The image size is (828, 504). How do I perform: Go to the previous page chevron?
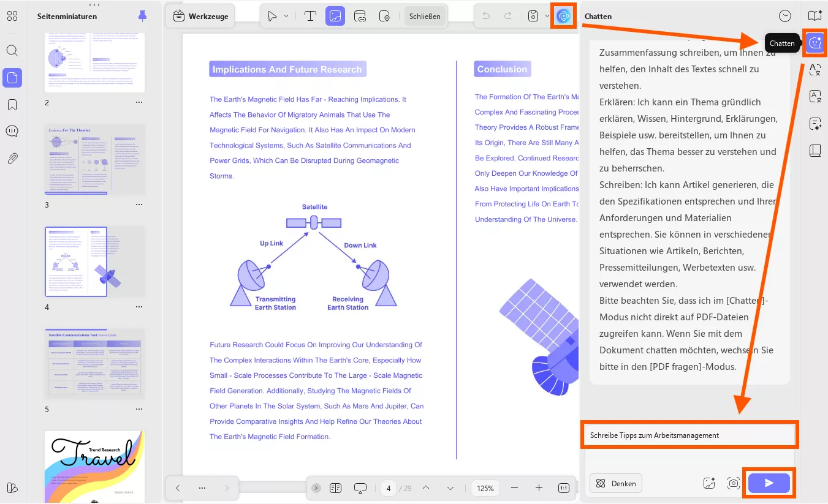(x=426, y=488)
